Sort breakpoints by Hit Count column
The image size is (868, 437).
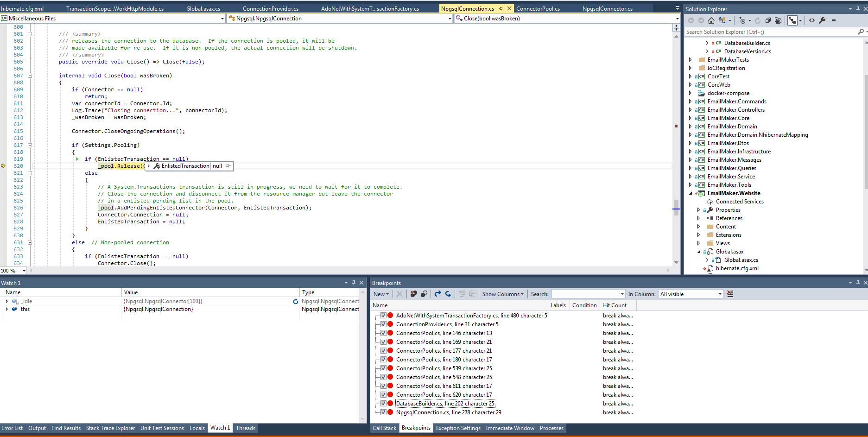coord(618,305)
